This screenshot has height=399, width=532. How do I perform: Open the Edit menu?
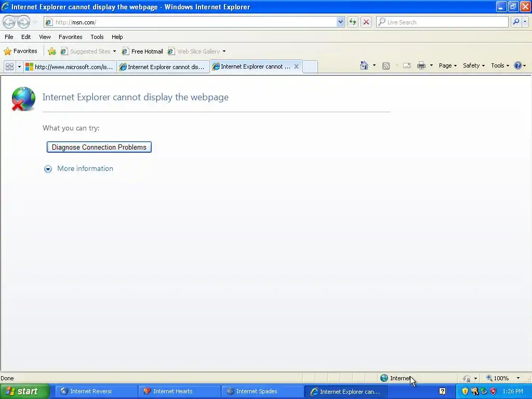click(26, 37)
